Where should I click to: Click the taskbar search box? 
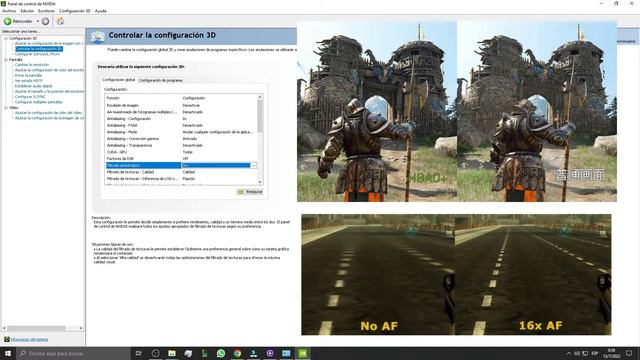(x=73, y=353)
